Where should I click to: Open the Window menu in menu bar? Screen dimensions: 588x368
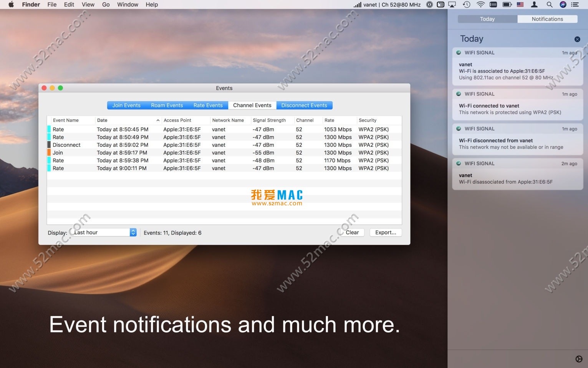point(128,5)
